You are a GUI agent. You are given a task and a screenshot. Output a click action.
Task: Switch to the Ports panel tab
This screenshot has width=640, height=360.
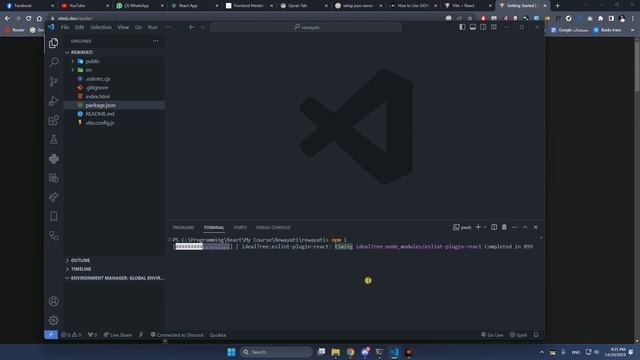(240, 227)
